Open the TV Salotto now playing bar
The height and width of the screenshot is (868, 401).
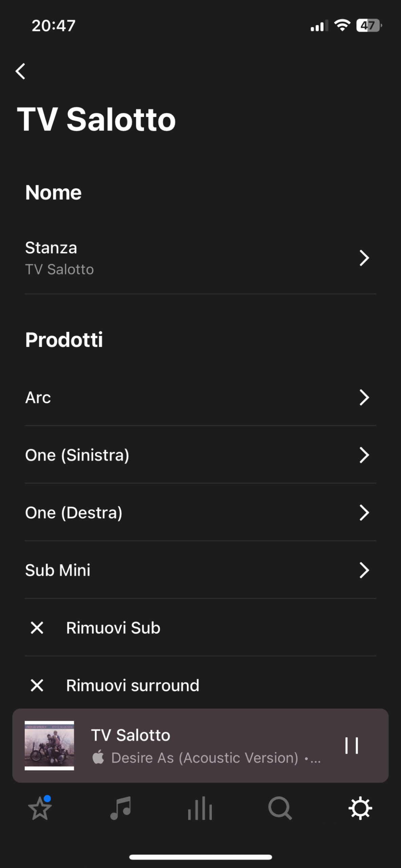[x=203, y=746]
